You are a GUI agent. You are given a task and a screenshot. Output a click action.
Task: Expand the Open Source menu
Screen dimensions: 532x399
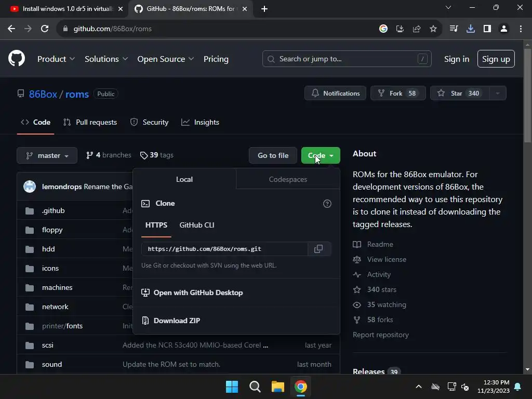point(166,59)
